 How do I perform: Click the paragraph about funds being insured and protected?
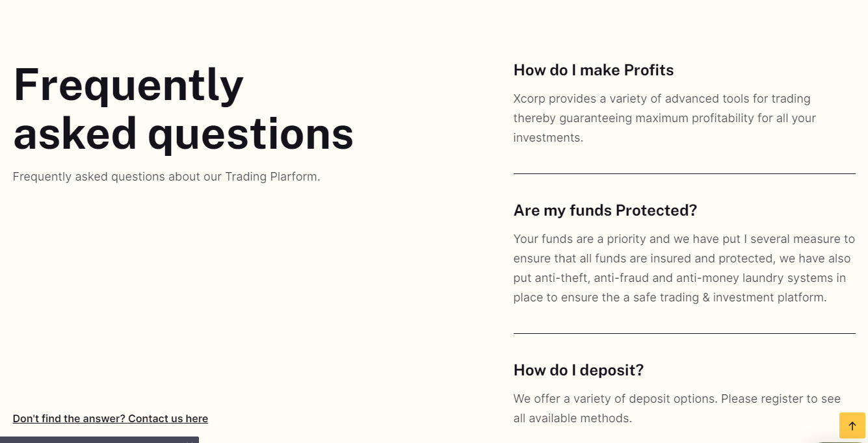[684, 268]
